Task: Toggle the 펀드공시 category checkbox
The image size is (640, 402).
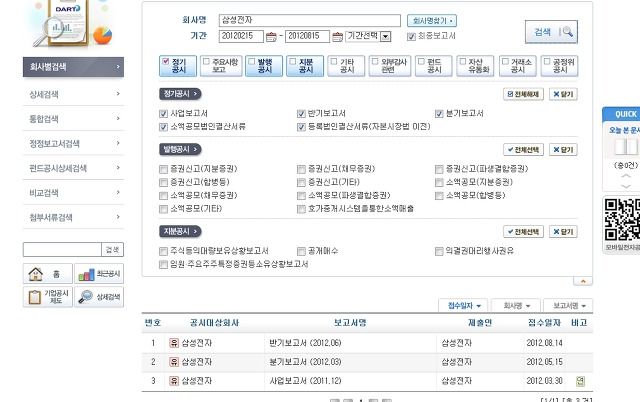Action: tap(421, 61)
